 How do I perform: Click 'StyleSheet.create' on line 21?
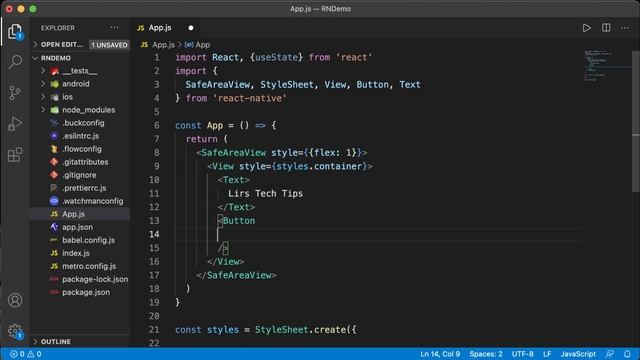[x=300, y=330]
